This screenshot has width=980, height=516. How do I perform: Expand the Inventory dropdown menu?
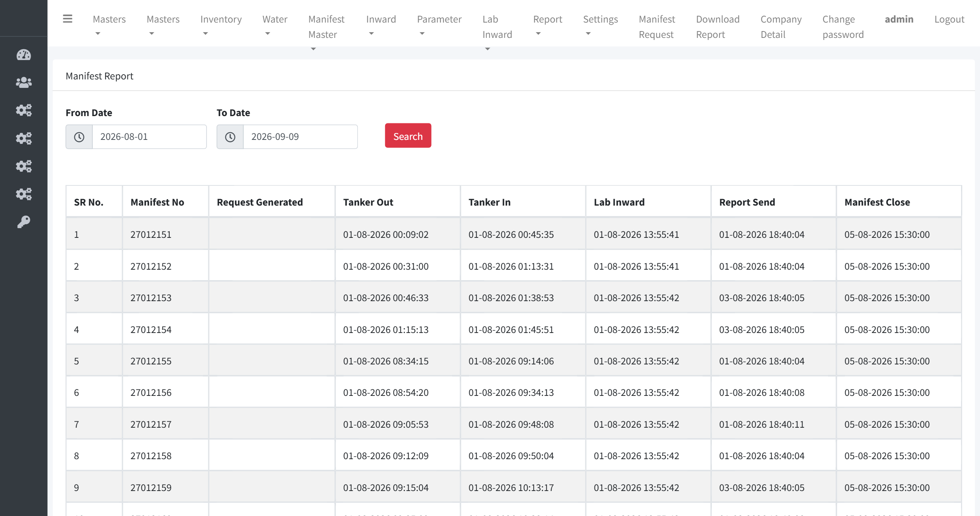tap(221, 26)
